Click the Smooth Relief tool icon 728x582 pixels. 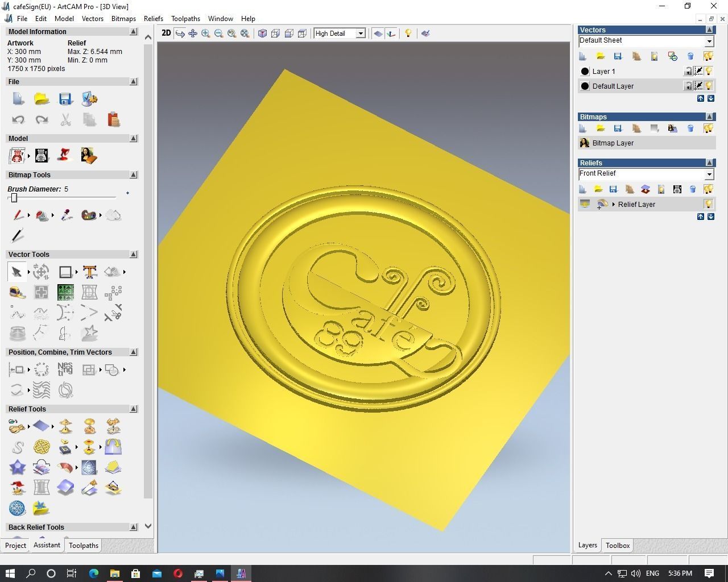click(x=17, y=447)
